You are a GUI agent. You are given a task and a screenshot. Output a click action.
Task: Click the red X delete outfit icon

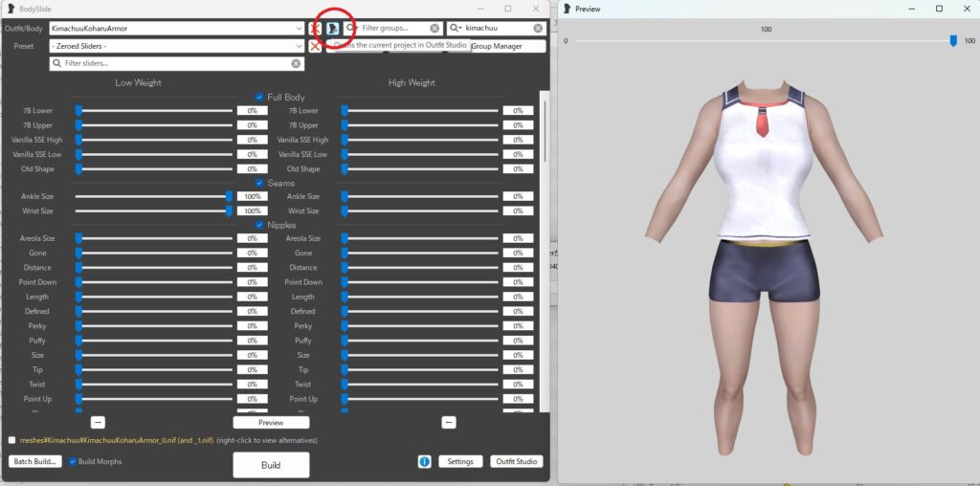[315, 29]
